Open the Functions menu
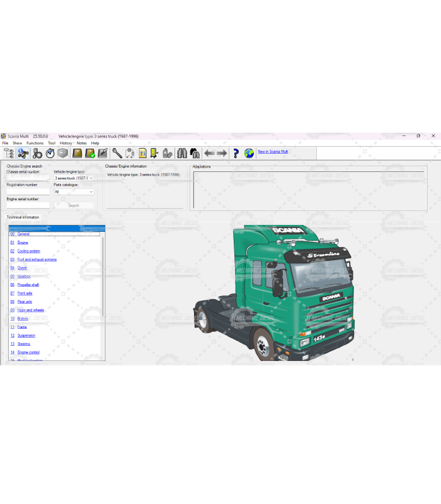Image resolution: width=441 pixels, height=504 pixels. pos(35,143)
